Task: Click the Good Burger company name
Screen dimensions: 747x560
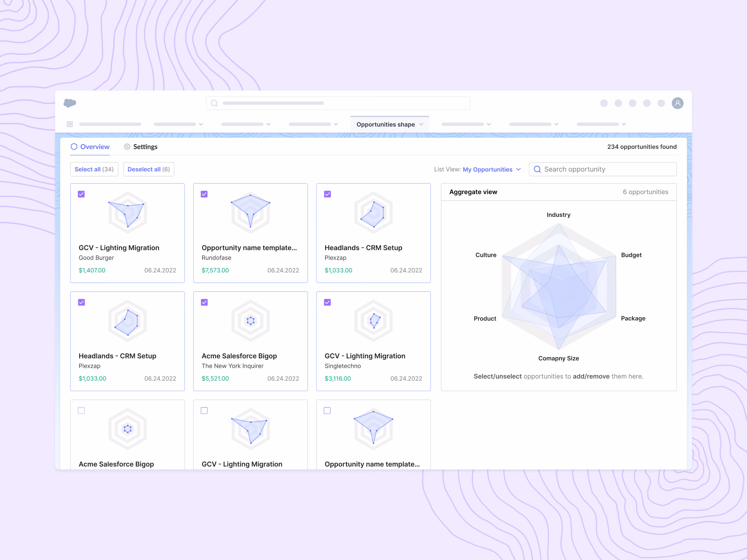Action: pos(96,258)
